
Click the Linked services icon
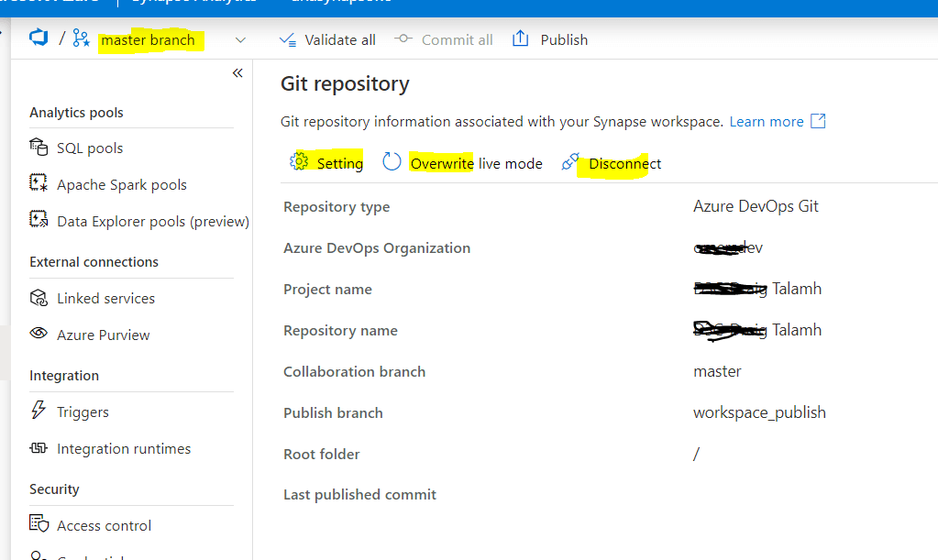[39, 297]
